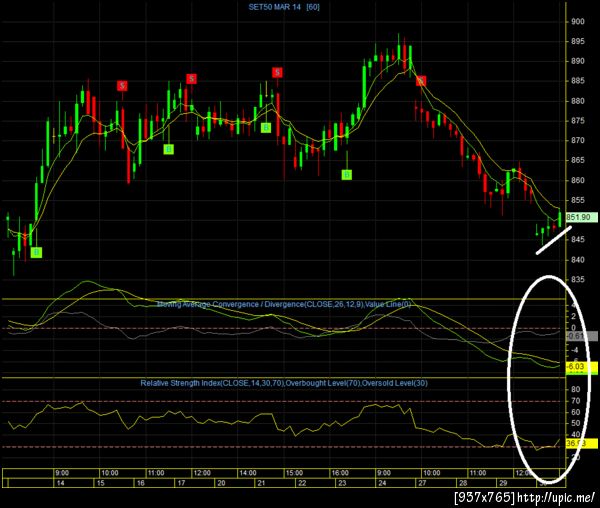Click date 15 on the date axis
This screenshot has width=600, height=508.
click(x=101, y=483)
